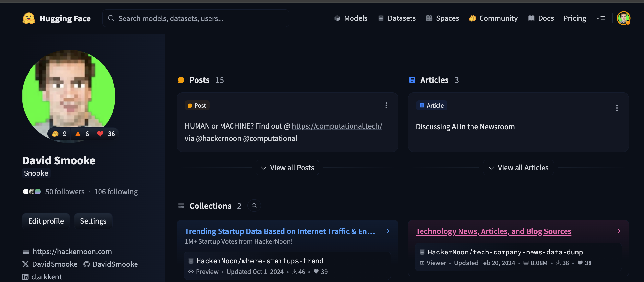Open the Pricing page

pos(575,18)
